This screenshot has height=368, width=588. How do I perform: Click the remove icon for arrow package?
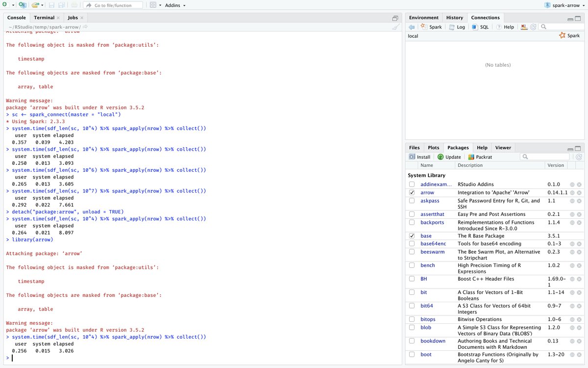tap(579, 193)
